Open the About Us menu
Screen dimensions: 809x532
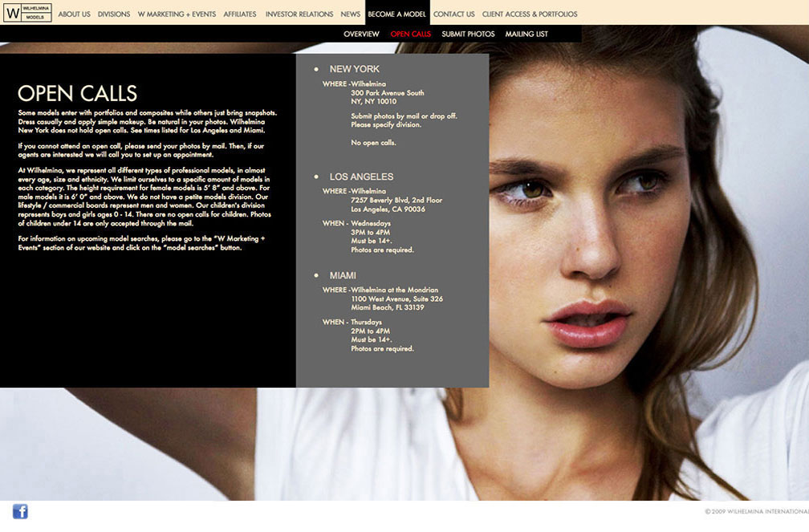(74, 14)
